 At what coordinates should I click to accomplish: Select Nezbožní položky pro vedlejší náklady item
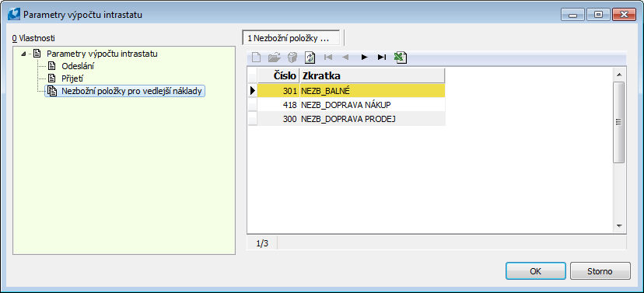point(131,91)
